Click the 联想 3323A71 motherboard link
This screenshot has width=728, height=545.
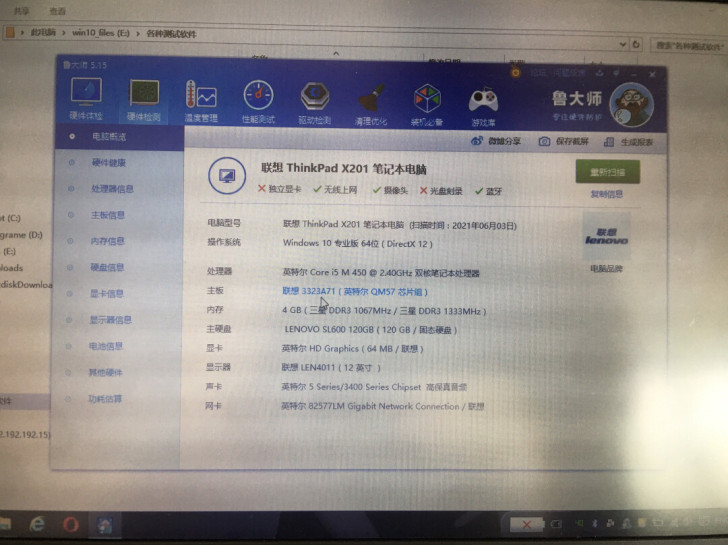click(355, 292)
